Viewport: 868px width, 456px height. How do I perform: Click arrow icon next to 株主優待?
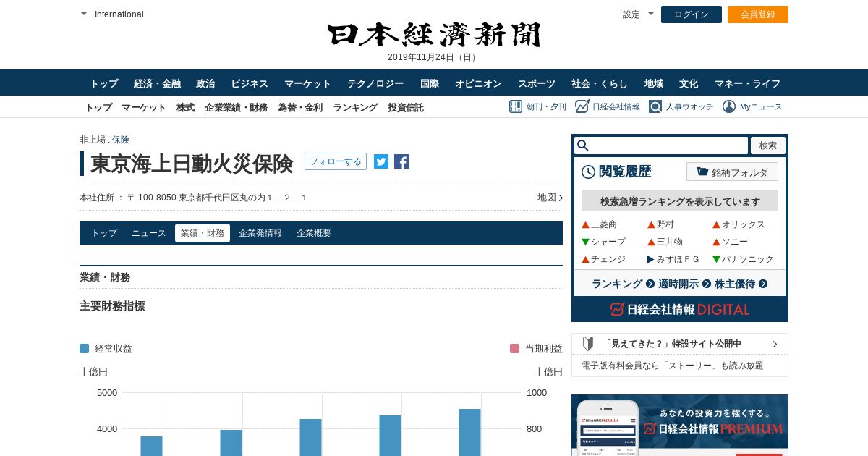point(763,284)
